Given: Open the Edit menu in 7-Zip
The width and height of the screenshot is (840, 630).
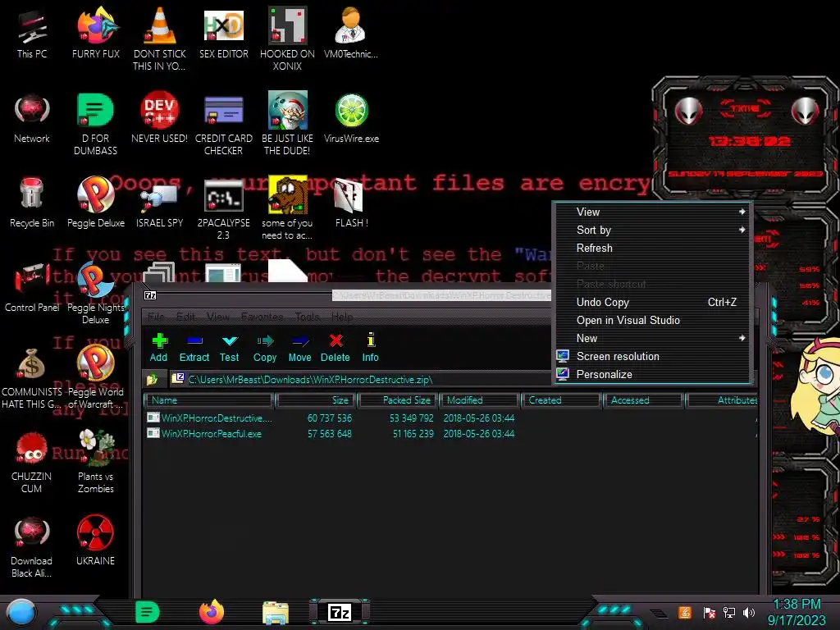Looking at the screenshot, I should (x=186, y=317).
